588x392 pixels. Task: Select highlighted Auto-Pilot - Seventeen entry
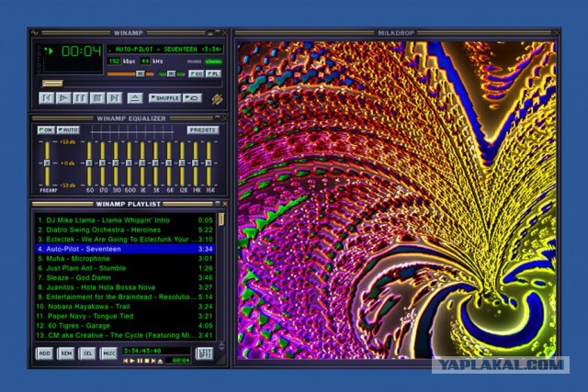click(125, 249)
